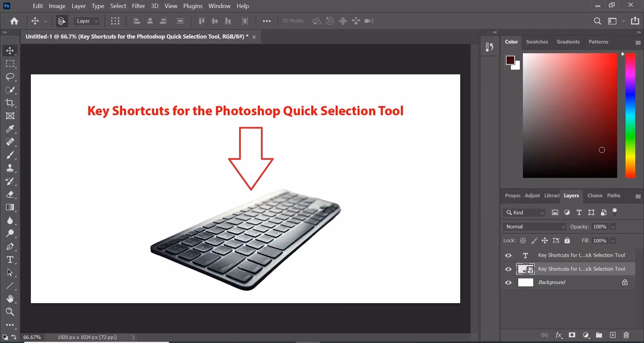Create a new layer
This screenshot has width=644, height=343.
tap(613, 335)
